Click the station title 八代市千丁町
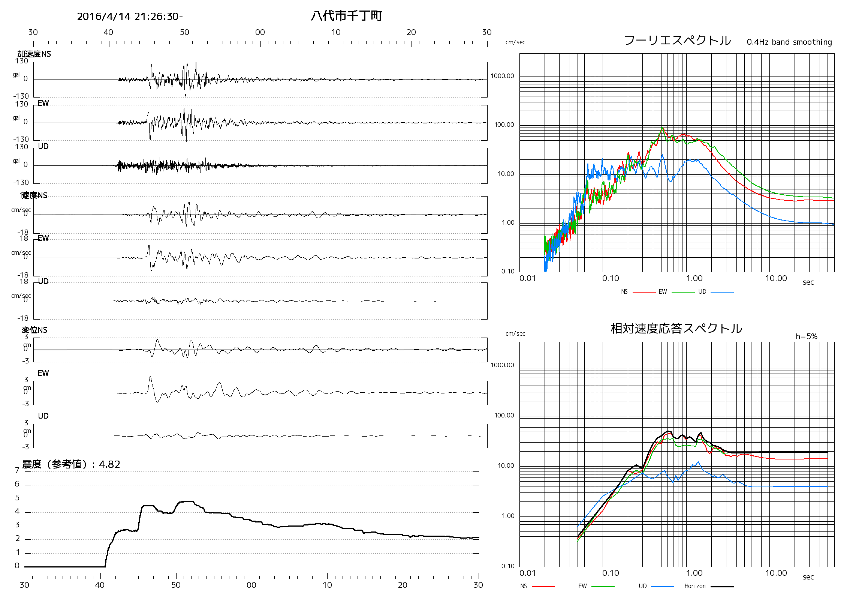The image size is (868, 614). pyautogui.click(x=347, y=16)
